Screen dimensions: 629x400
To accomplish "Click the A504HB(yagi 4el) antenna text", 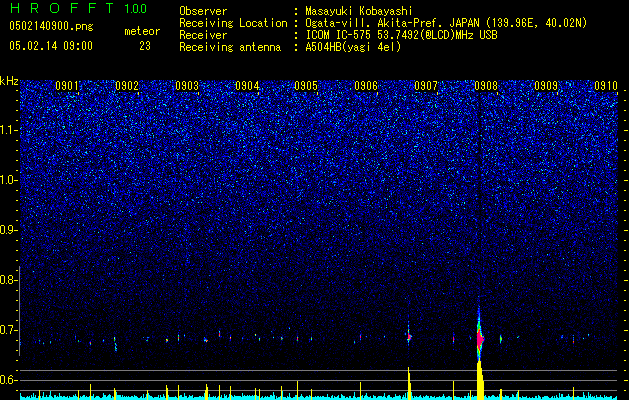I will click(353, 47).
